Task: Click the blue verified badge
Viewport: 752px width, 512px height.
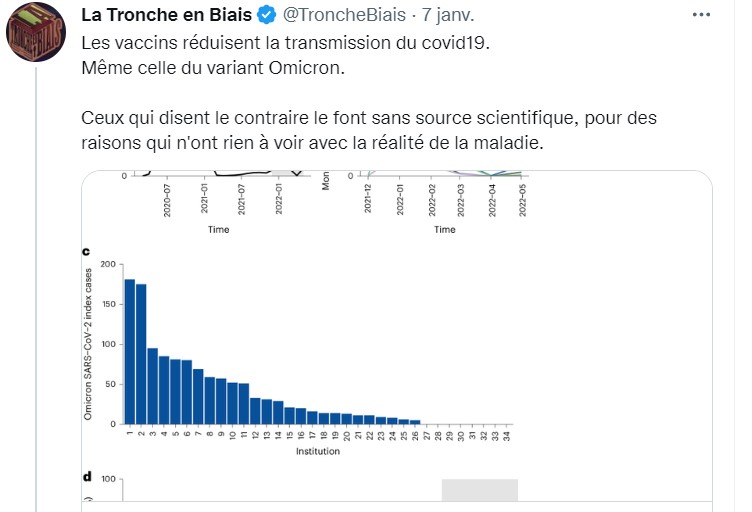Action: click(x=265, y=16)
